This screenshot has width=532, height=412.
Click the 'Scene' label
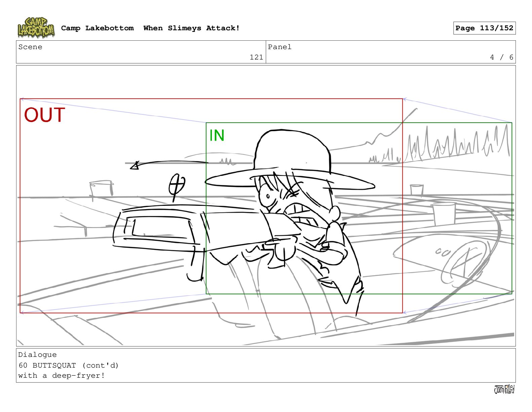point(30,47)
